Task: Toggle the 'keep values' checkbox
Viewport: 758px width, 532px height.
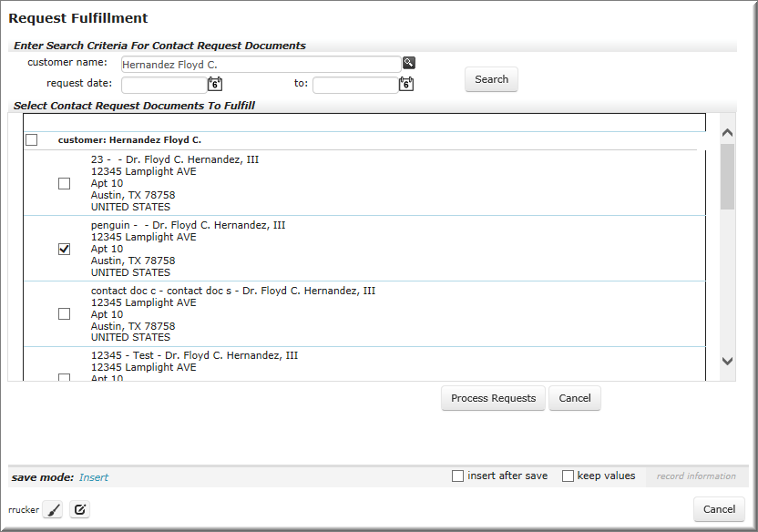Action: (568, 476)
